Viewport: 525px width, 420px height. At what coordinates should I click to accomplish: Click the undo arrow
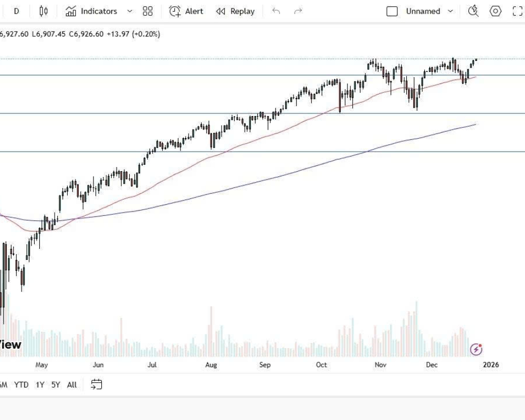[276, 11]
